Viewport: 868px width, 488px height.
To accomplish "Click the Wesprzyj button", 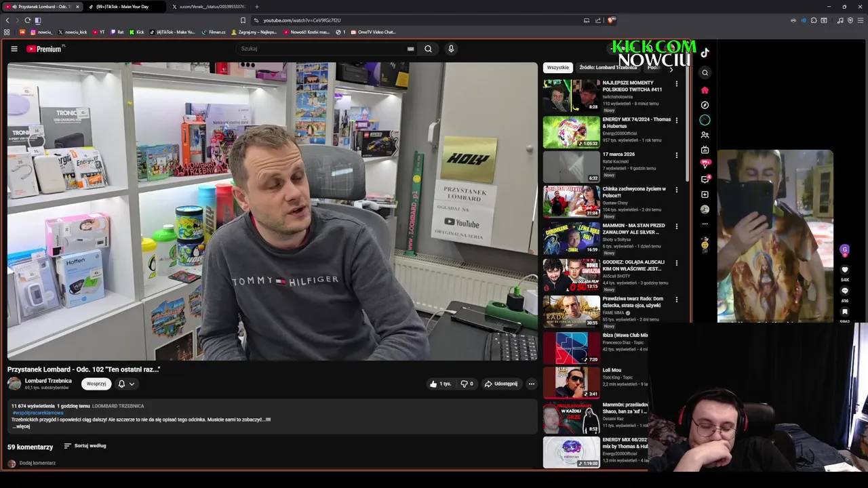I will (96, 384).
